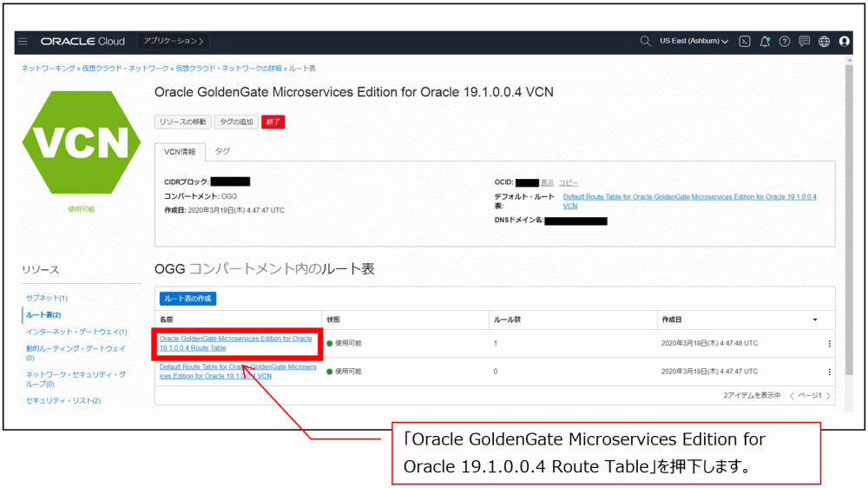
Task: Open the language globe icon
Action: 825,42
